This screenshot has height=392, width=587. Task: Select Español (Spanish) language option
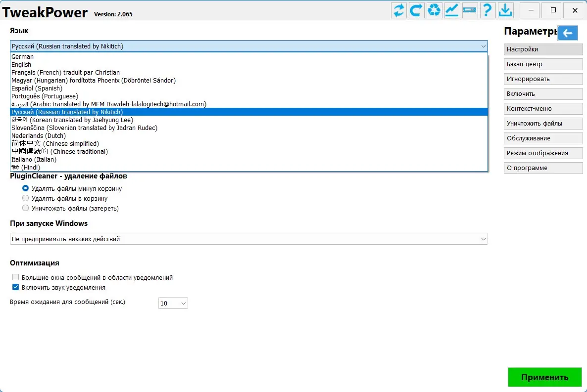(248, 88)
